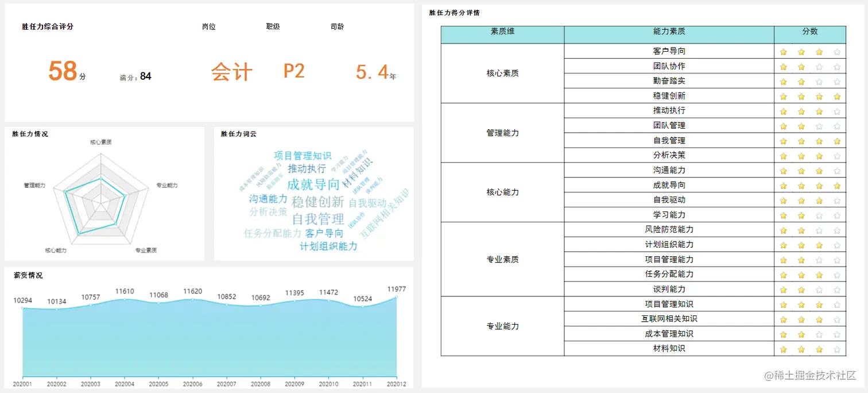Click the 会计 position value
The image size is (868, 393).
(x=231, y=72)
